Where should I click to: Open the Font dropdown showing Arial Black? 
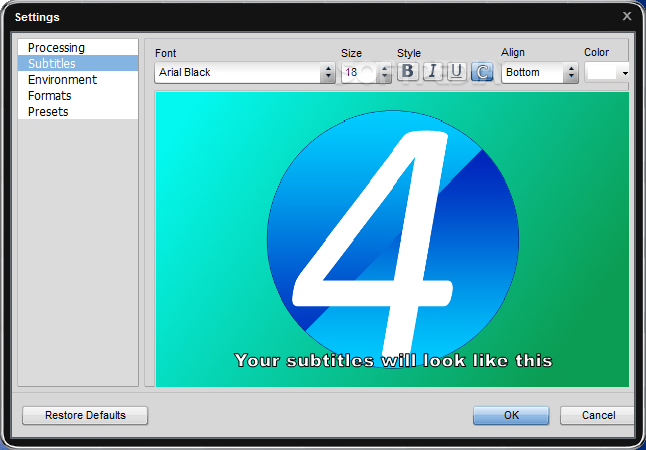[x=245, y=73]
